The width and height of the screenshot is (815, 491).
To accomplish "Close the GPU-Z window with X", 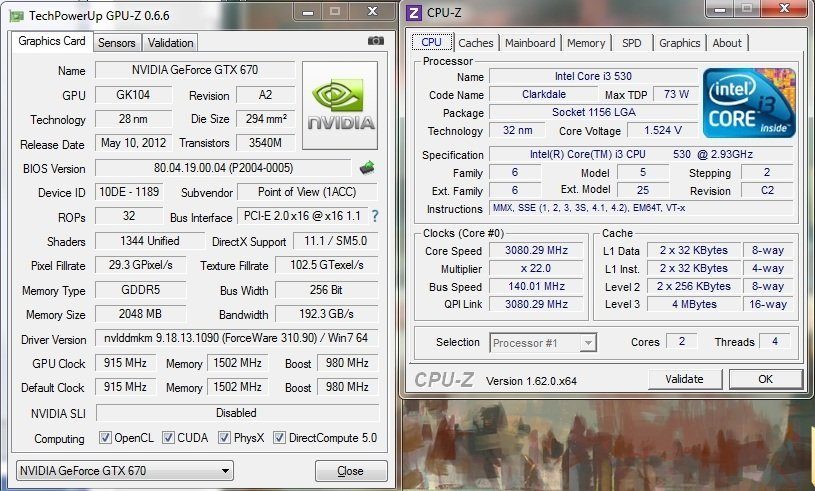I will (x=372, y=11).
